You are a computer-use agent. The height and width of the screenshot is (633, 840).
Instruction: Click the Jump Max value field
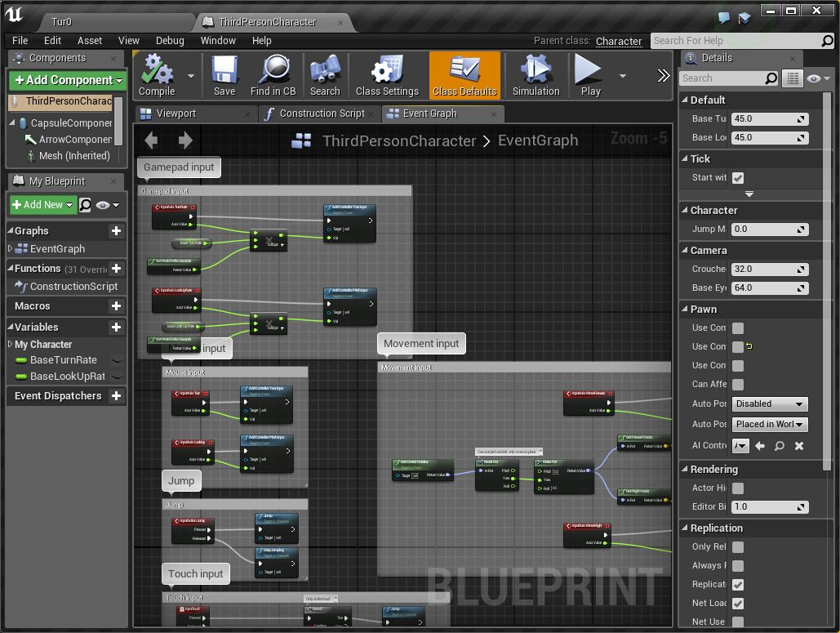click(x=769, y=230)
